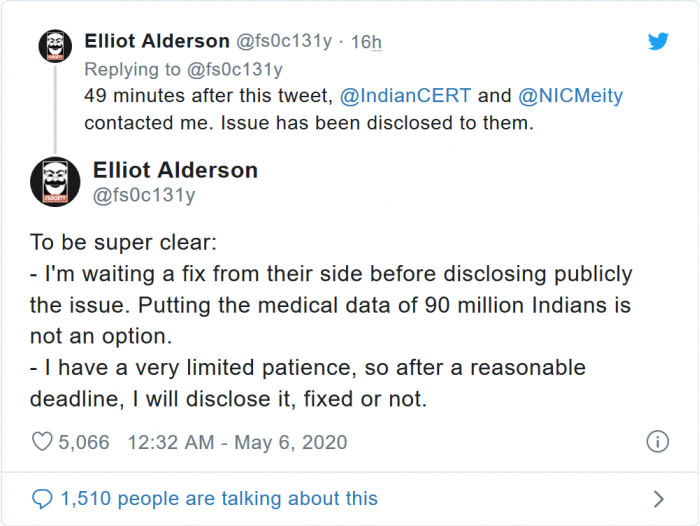Screen dimensions: 700x526
Task: Click the small avatar in the reply tweet
Action: click(x=54, y=45)
